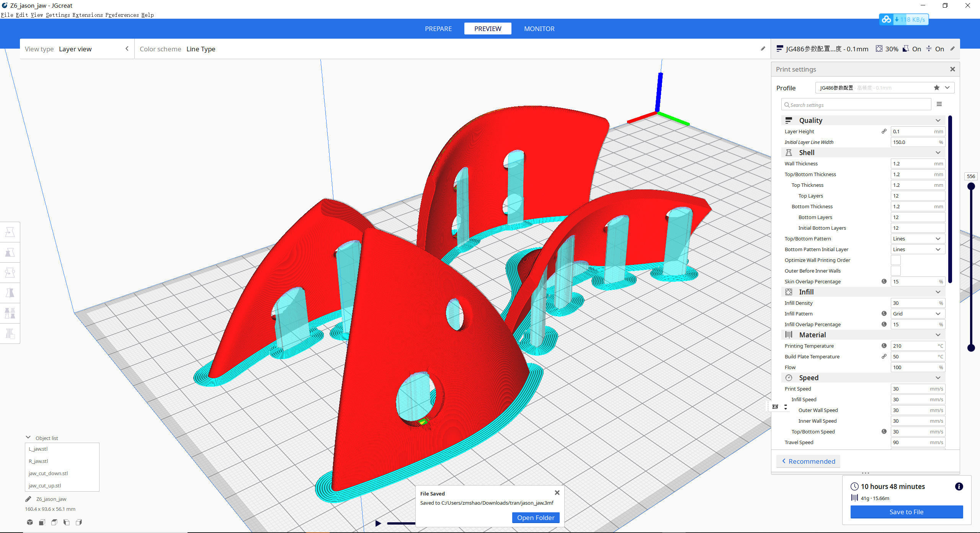980x533 pixels.
Task: Click the pencil icon beside Z6_jason_jaw
Action: coord(28,499)
